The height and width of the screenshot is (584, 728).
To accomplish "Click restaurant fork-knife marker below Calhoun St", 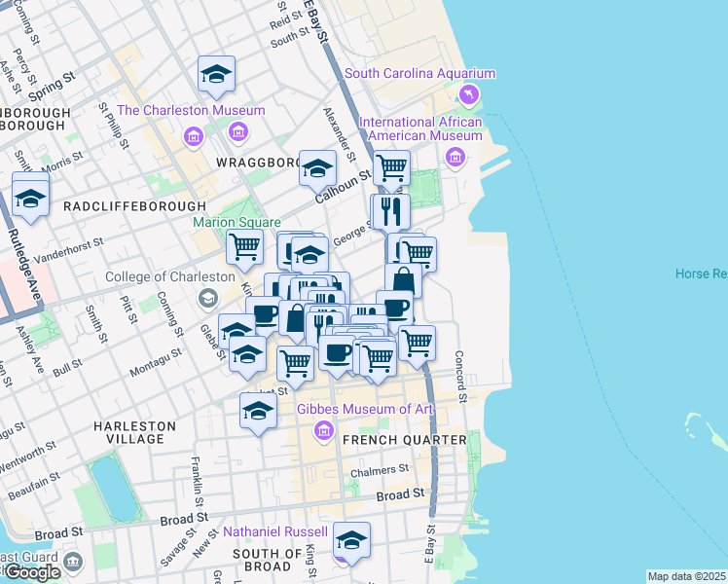I will (x=391, y=213).
